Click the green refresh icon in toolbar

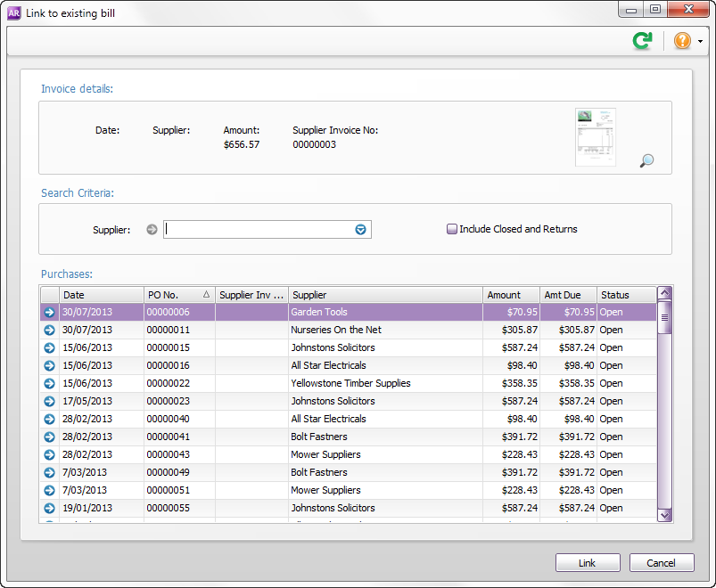coord(642,41)
